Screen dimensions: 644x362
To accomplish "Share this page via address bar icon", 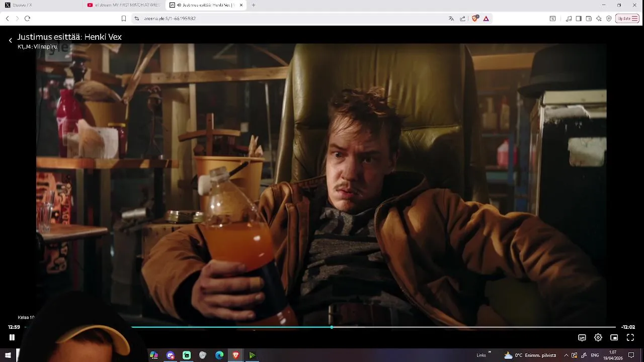I will click(x=462, y=19).
